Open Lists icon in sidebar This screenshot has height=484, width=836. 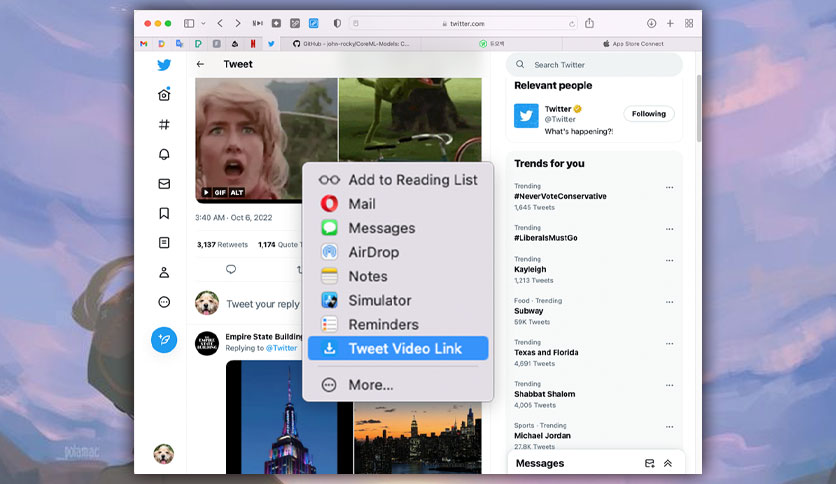click(164, 243)
